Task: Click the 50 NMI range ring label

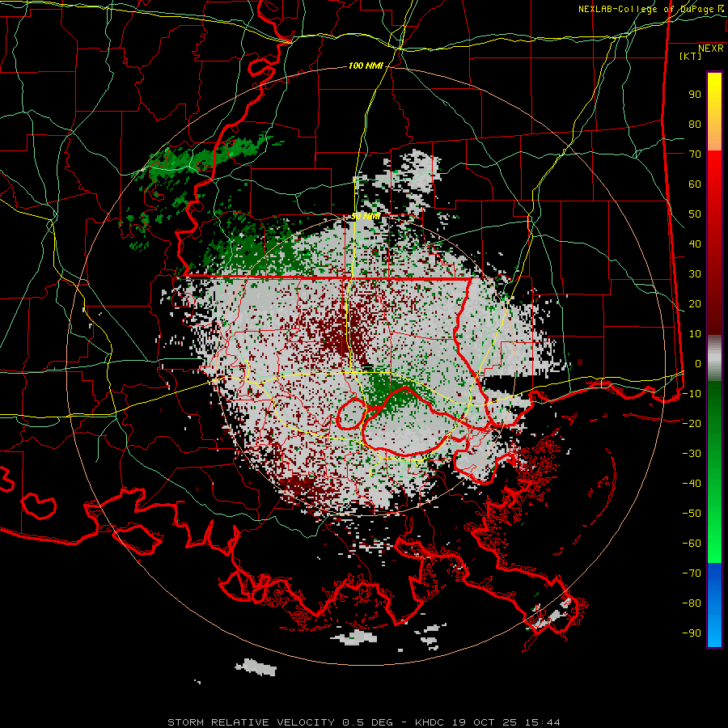Action: click(x=366, y=216)
